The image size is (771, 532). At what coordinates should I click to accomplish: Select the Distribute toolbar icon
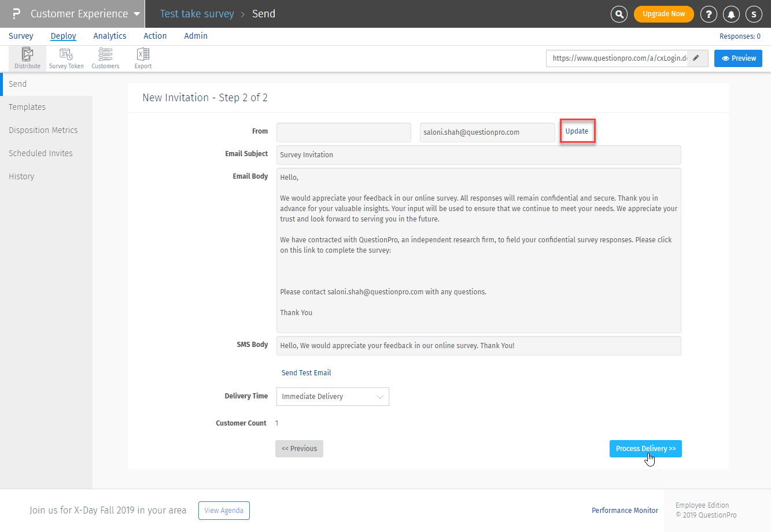pos(27,58)
